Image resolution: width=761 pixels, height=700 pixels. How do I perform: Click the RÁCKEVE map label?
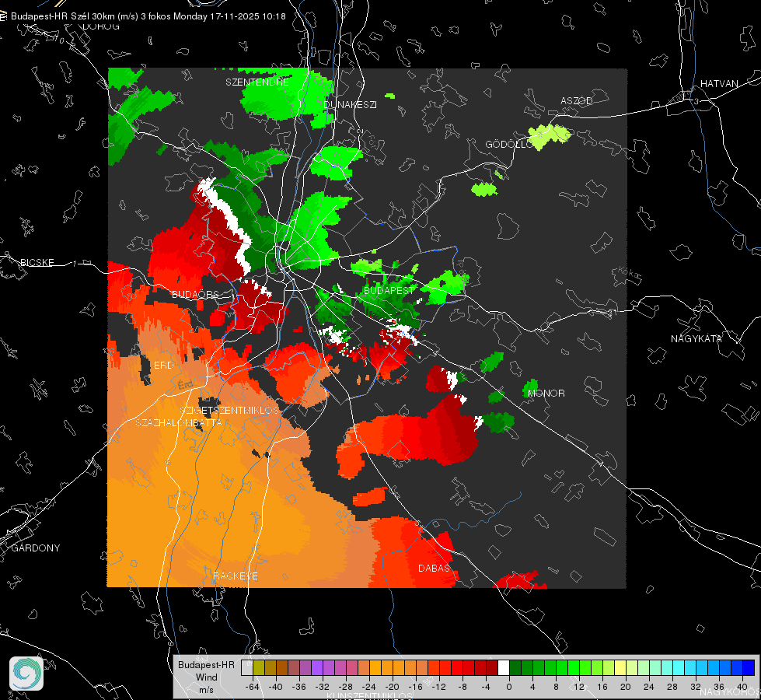click(236, 576)
